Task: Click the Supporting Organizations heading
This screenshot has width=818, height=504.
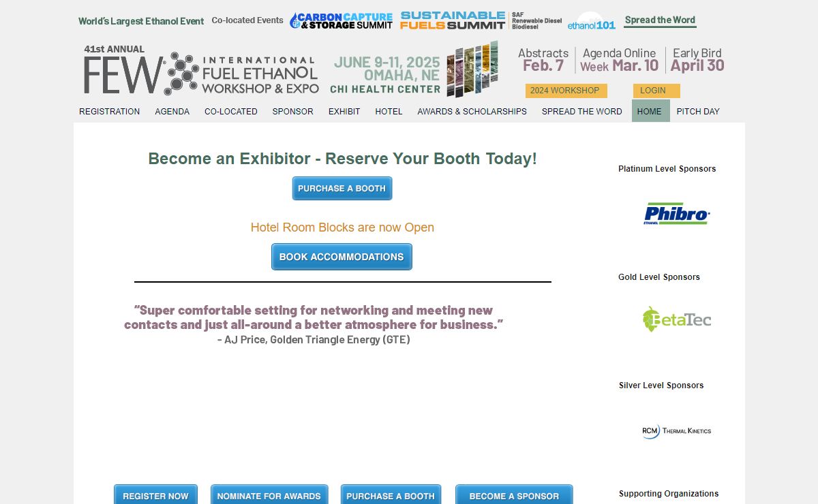Action: (669, 494)
